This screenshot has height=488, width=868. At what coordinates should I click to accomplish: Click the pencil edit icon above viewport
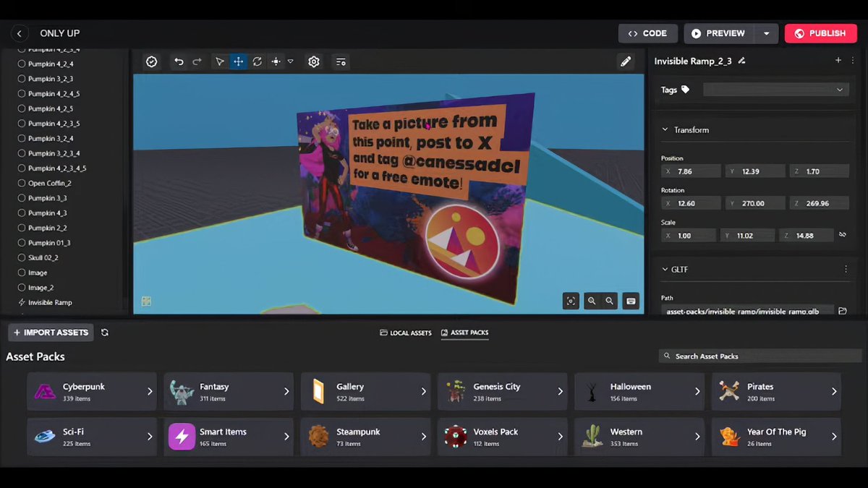(x=626, y=62)
